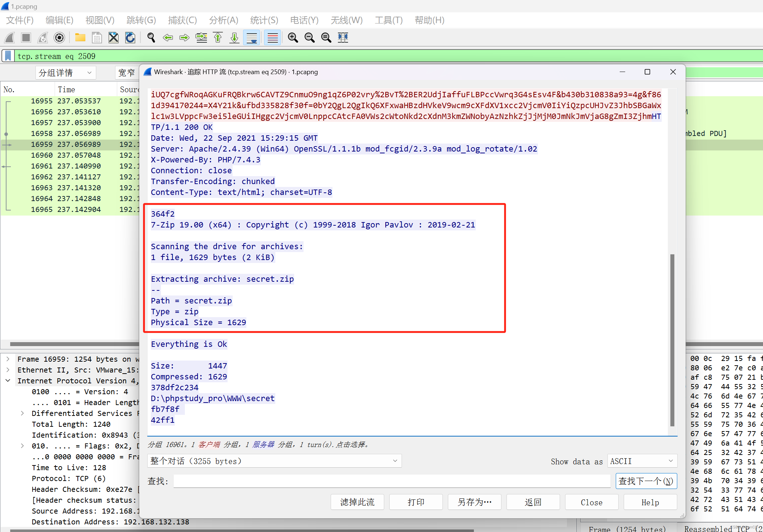Click the display filter field tcp.stream eq 2509
This screenshot has height=532, width=763.
click(x=389, y=56)
